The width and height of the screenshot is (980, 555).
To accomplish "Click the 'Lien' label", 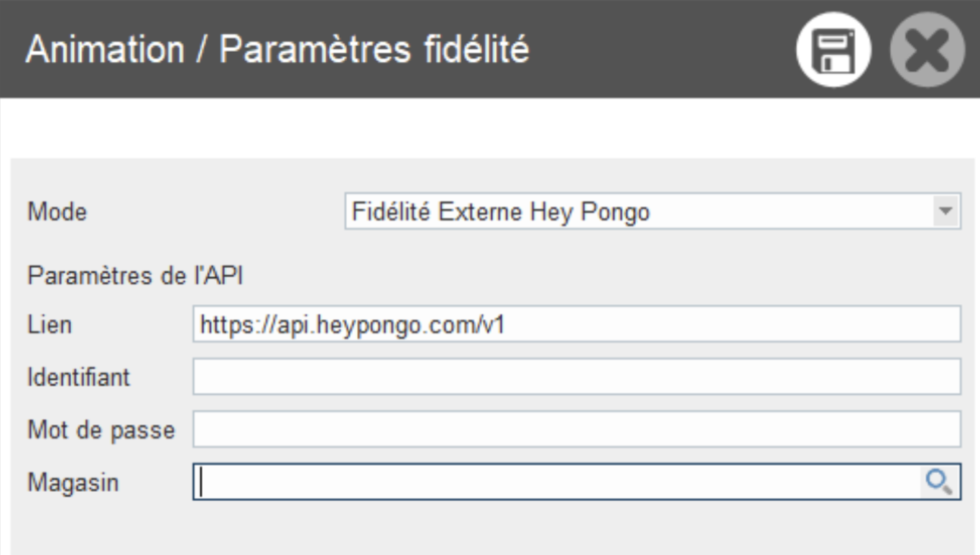I will [50, 325].
